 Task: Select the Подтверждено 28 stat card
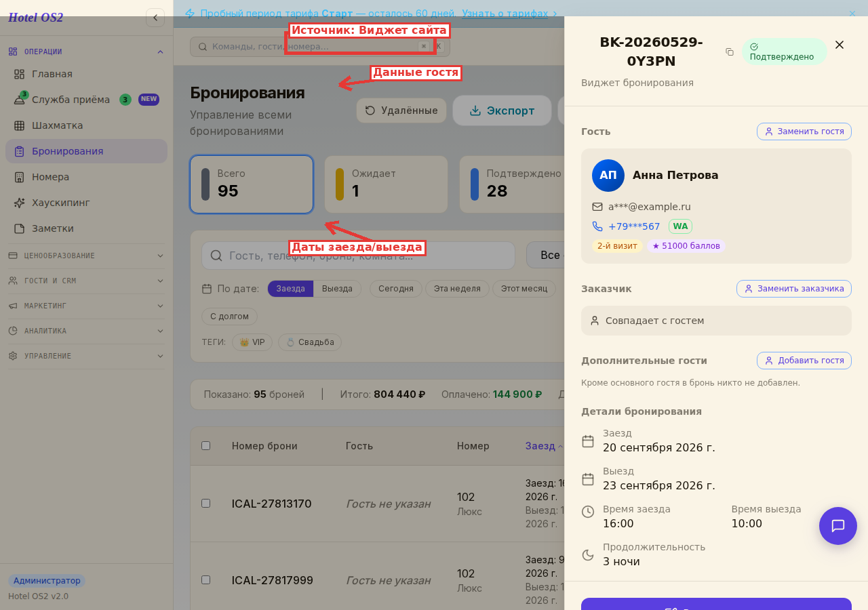(x=512, y=184)
